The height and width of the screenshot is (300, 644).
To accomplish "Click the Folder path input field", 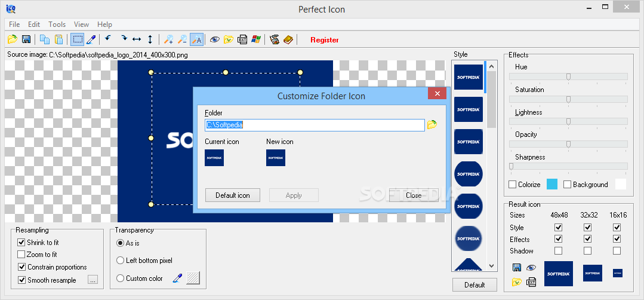I will 315,125.
